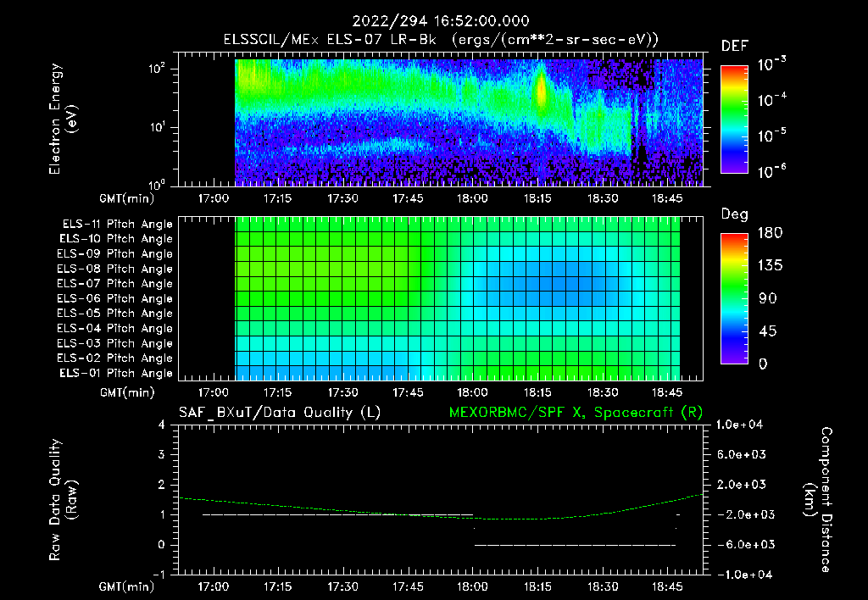This screenshot has height=600, width=868.
Task: Click the 18:45 tick under pitch angle panel
Action: (x=667, y=393)
